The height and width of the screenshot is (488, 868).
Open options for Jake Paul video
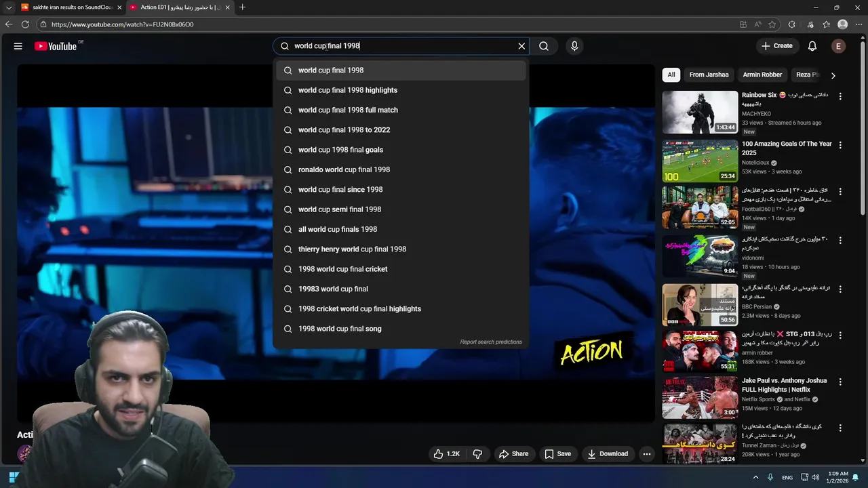click(x=840, y=382)
